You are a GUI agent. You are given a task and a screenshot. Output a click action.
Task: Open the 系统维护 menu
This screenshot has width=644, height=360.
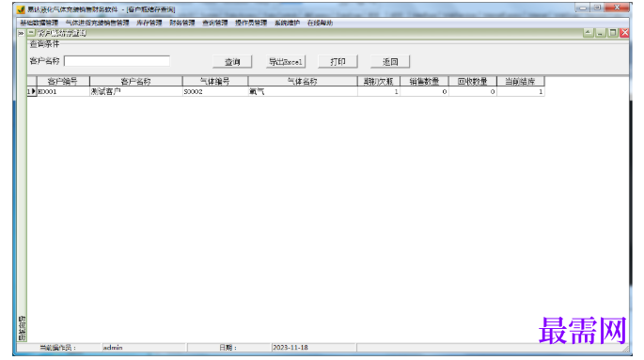click(287, 23)
